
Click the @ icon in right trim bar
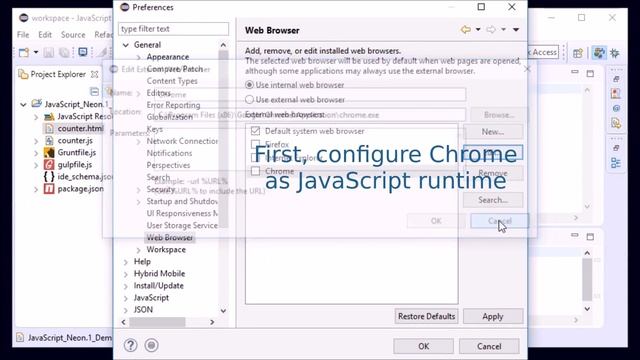616,108
